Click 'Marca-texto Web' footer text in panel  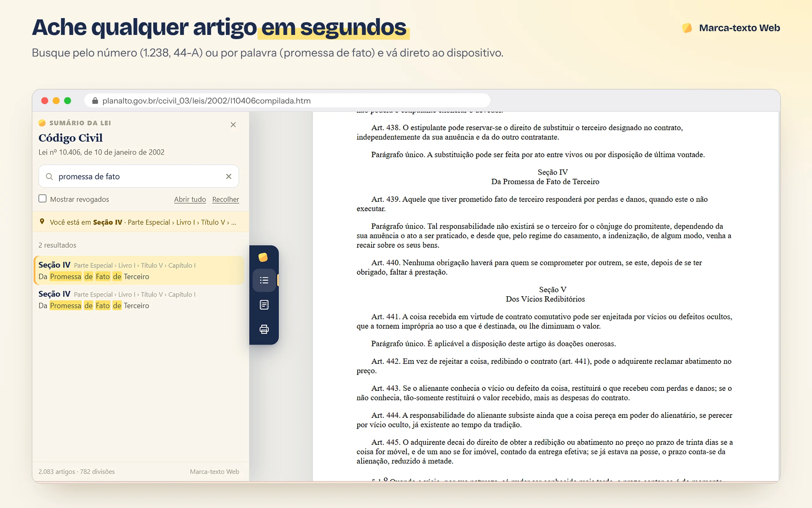[x=214, y=471]
